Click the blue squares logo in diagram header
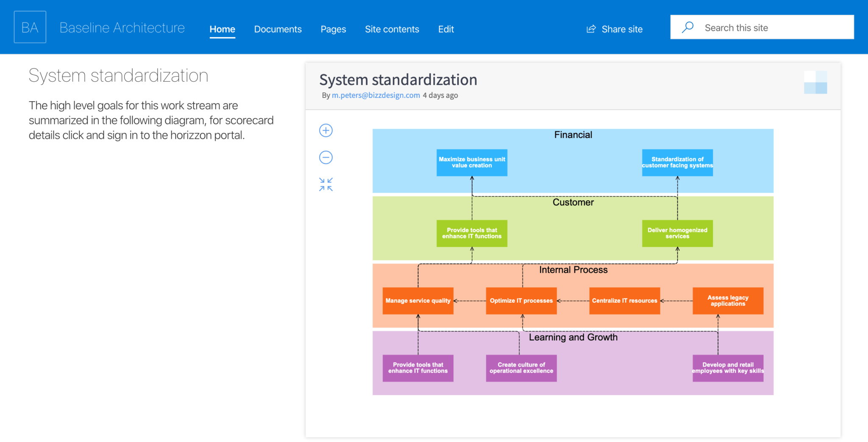Viewport: 868px width, 442px height. [x=815, y=82]
